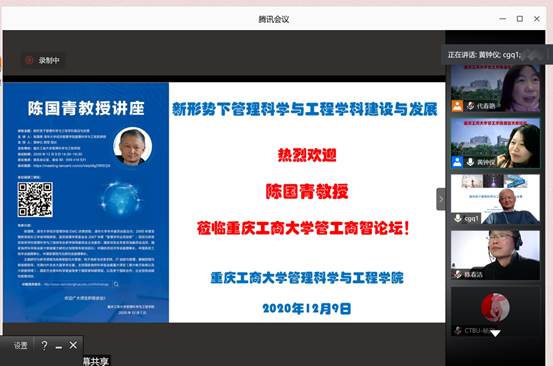Minimize the bottom-left floating toolbar
The width and height of the screenshot is (553, 366).
[x=59, y=347]
